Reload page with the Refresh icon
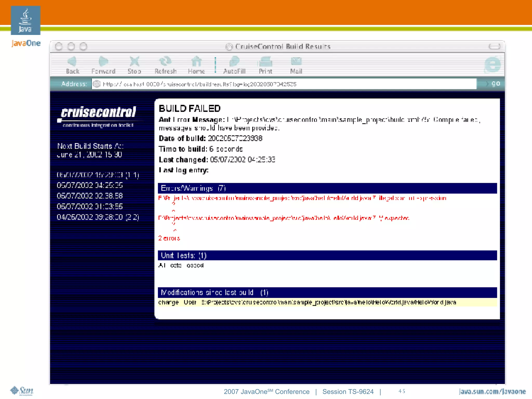532x399 pixels. [165, 62]
